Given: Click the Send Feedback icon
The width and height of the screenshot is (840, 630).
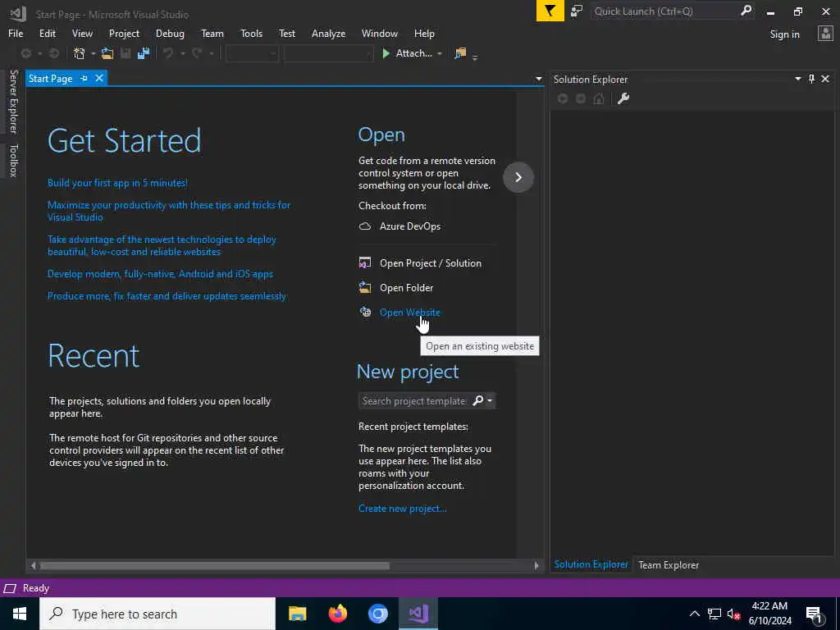Looking at the screenshot, I should click(577, 11).
